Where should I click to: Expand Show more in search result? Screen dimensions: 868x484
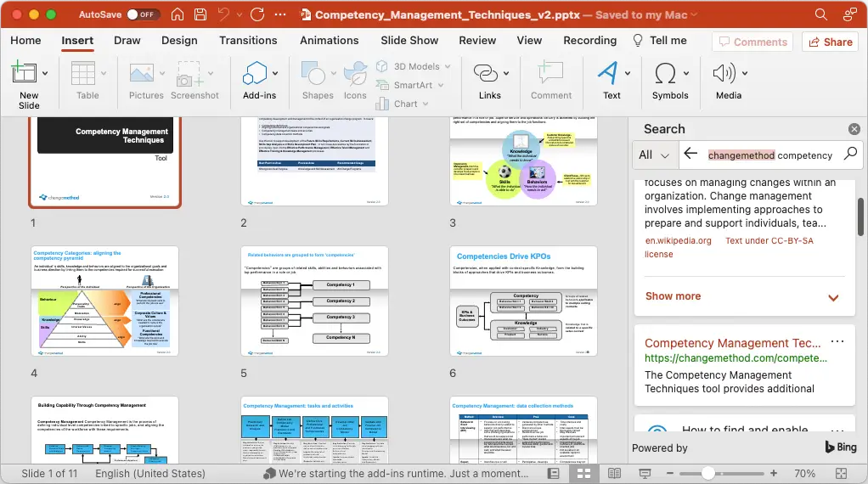tap(742, 296)
